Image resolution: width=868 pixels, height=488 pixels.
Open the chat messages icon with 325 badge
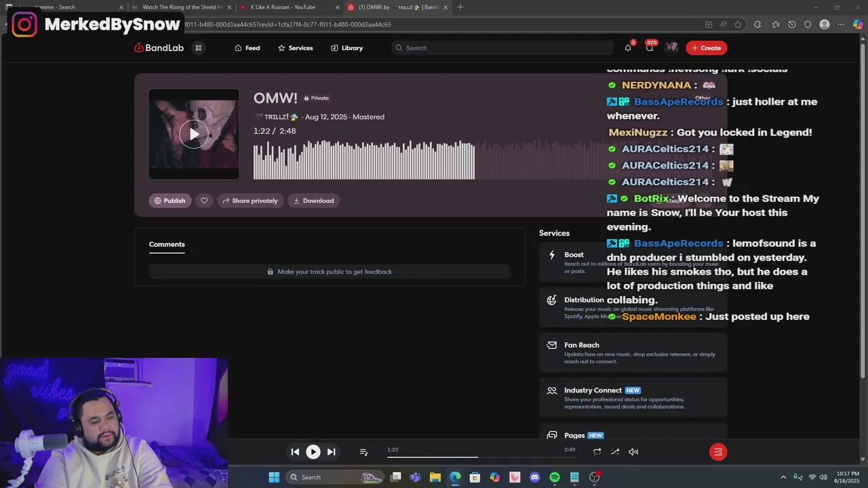650,48
